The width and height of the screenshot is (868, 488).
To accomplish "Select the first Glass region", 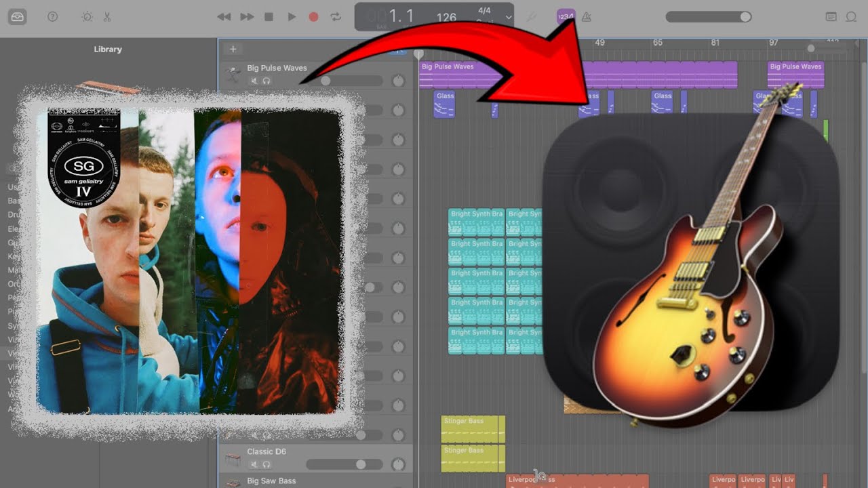I will pos(444,104).
